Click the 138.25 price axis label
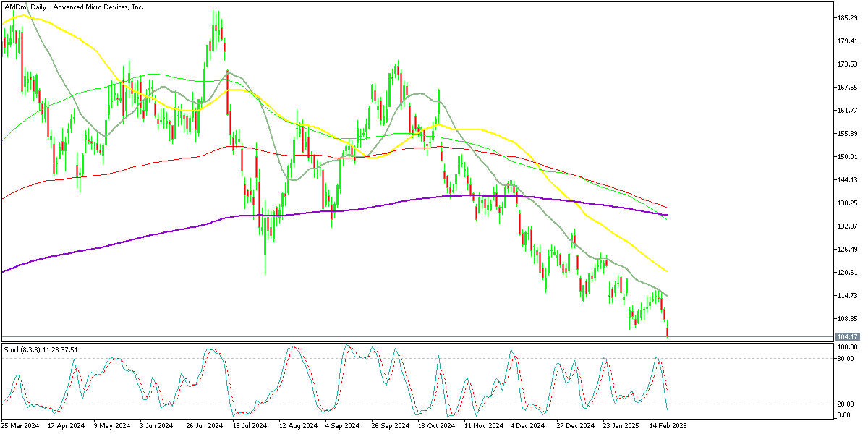This screenshot has height=434, width=868. pos(848,203)
